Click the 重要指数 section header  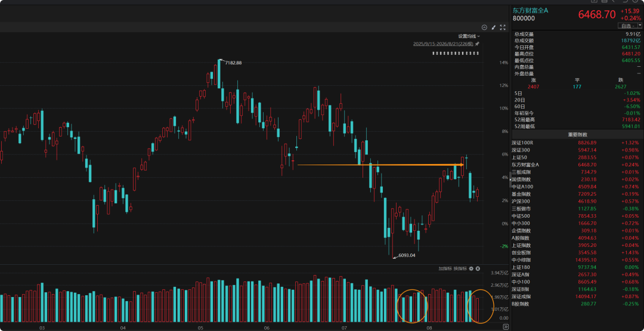[576, 135]
